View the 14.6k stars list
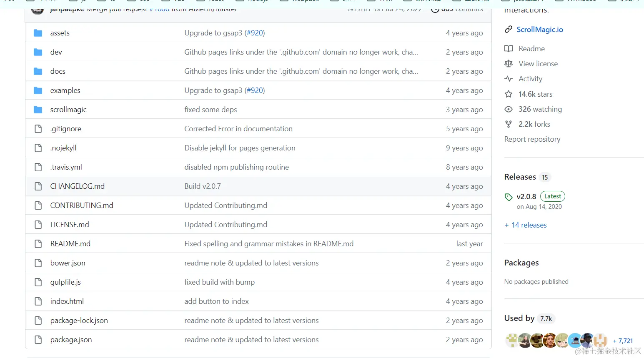The height and width of the screenshot is (358, 644). 536,94
